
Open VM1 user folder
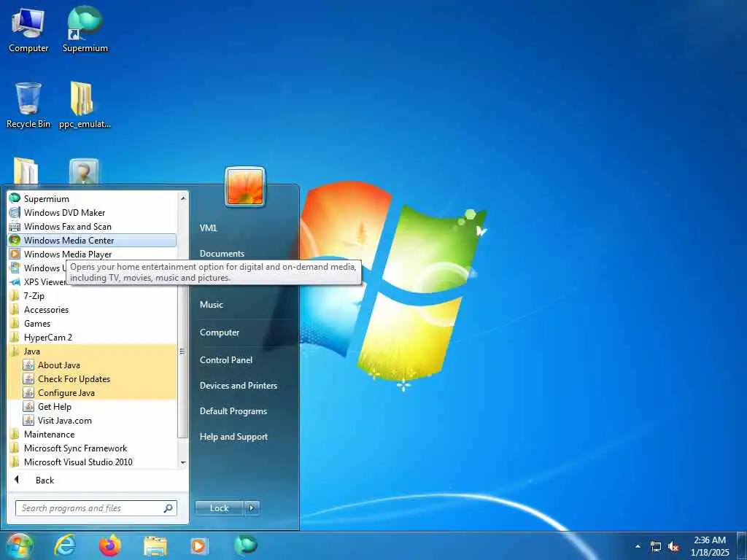(x=208, y=227)
